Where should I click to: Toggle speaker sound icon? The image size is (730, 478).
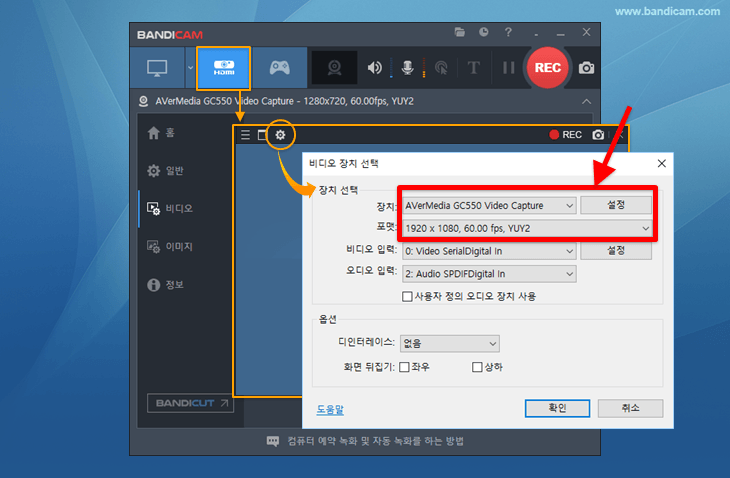pos(374,68)
